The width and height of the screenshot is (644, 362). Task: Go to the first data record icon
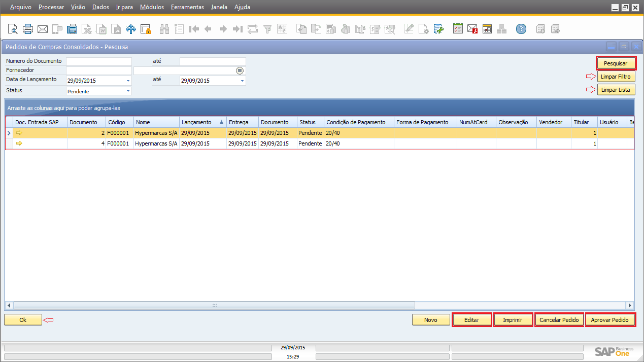pos(193,29)
